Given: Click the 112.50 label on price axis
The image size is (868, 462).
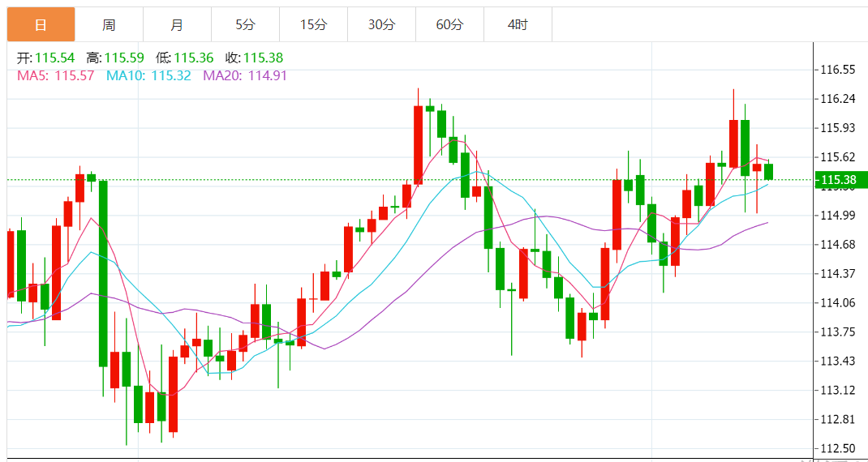Looking at the screenshot, I should click(x=838, y=448).
